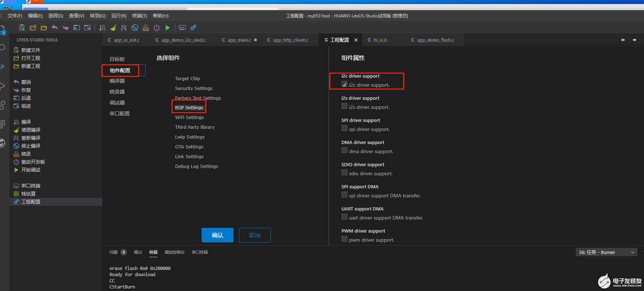This screenshot has width=644, height=291.
Task: Select 编译器 in config categories
Action: tap(117, 81)
